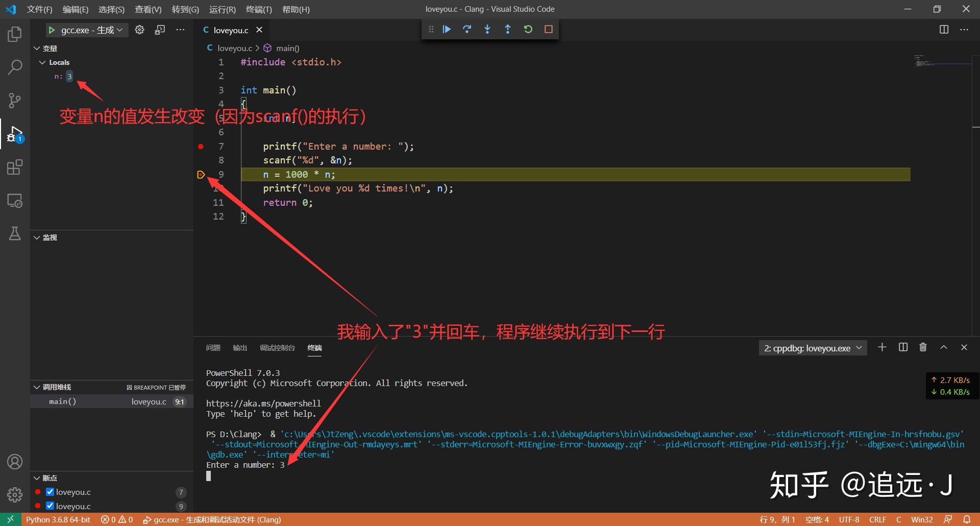The height and width of the screenshot is (526, 980).
Task: Click main() in the editor breadcrumb
Action: 288,47
